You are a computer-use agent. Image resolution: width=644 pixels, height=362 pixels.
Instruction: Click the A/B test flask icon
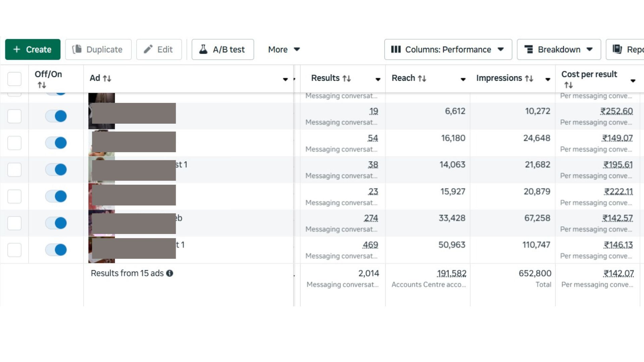tap(203, 49)
